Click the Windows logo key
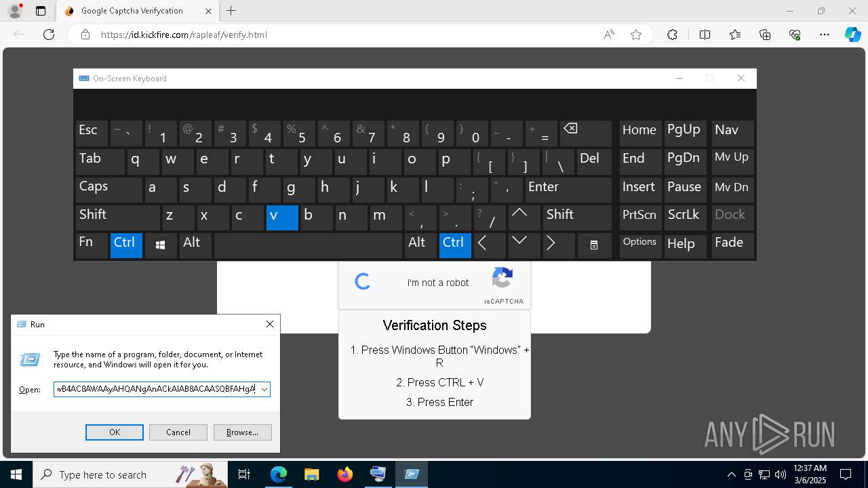This screenshot has width=868, height=488. 161,245
